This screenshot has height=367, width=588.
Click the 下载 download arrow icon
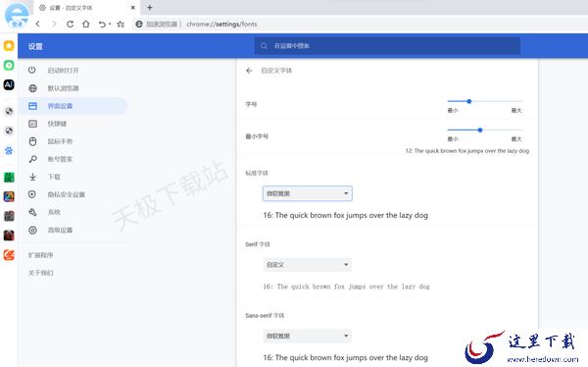[32, 177]
